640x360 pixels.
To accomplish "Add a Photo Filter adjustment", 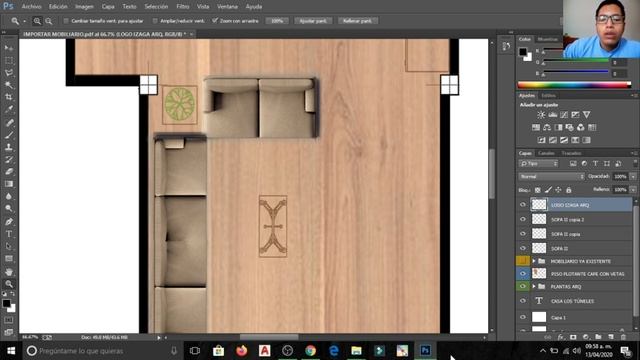I will (x=569, y=127).
